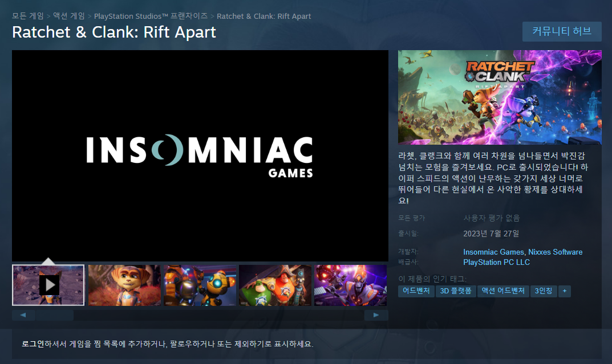Open publisher PlayStation PC LLC link

(x=496, y=262)
